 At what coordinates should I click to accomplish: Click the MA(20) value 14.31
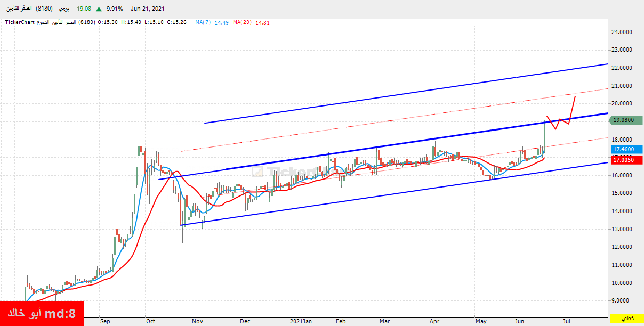(263, 22)
